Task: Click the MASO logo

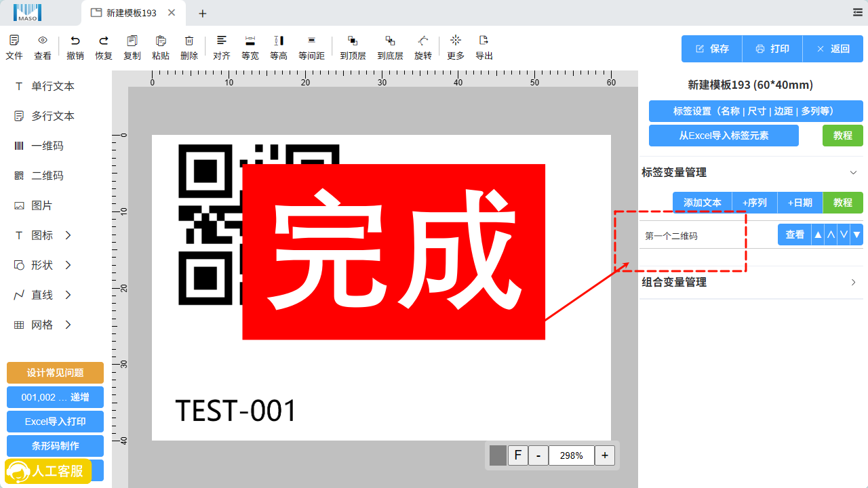Action: pos(27,12)
